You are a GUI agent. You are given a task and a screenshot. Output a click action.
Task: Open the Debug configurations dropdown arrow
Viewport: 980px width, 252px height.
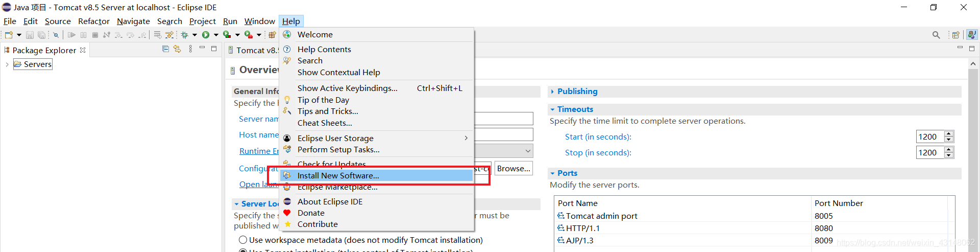pos(194,35)
